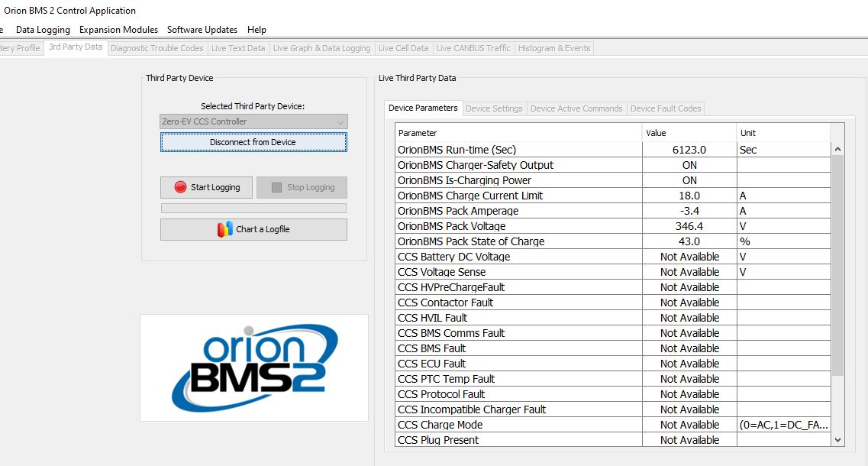View the Device Fault Codes tab

coord(666,108)
